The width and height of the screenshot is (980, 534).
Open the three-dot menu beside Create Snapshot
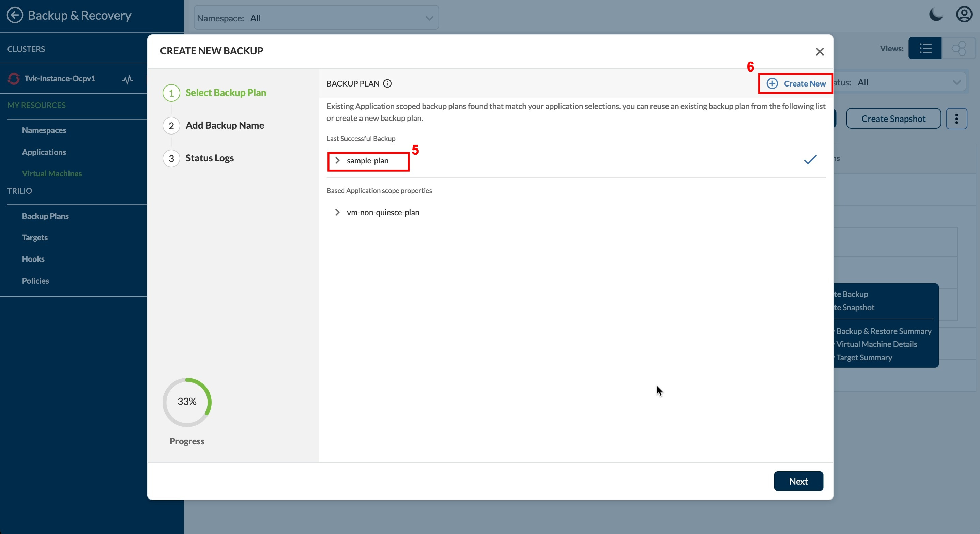pos(957,119)
